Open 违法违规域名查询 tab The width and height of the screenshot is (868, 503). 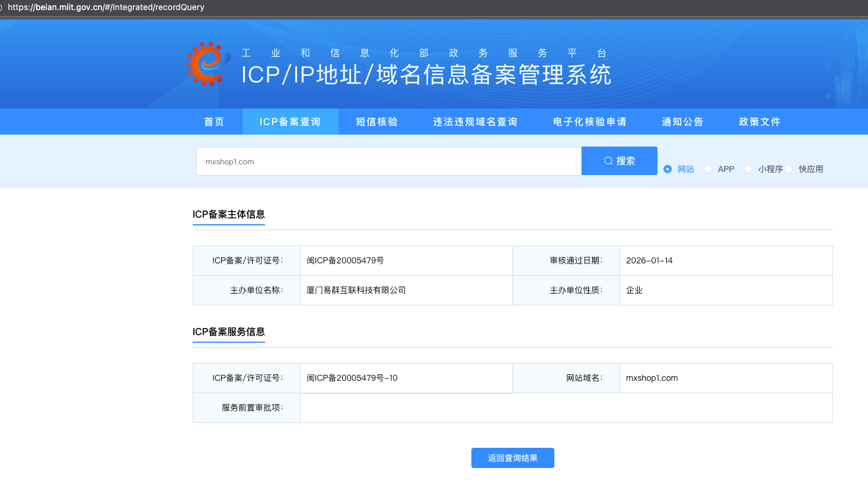475,122
